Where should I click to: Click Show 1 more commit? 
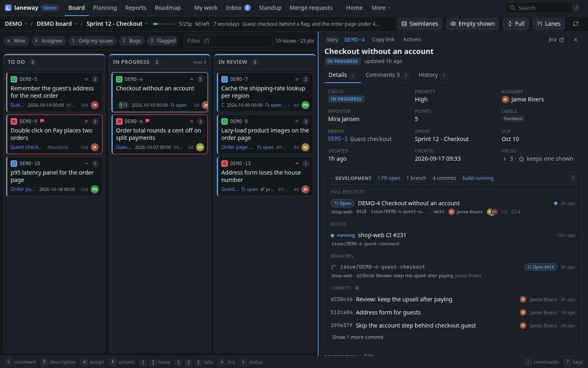click(x=358, y=337)
